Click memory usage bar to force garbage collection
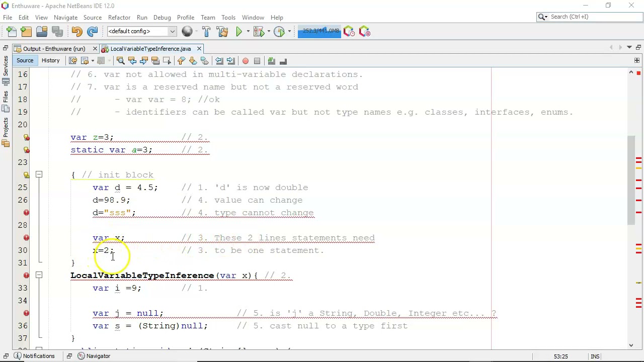This screenshot has height=362, width=644. 319,31
